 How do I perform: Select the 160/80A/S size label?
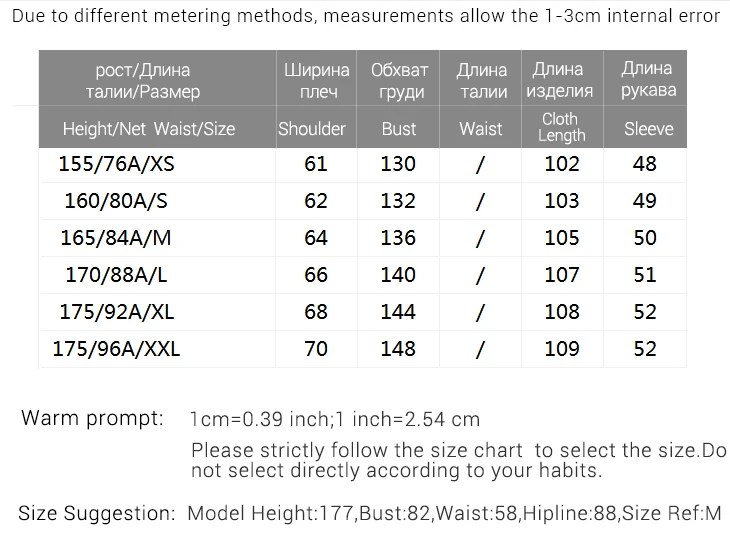point(116,201)
